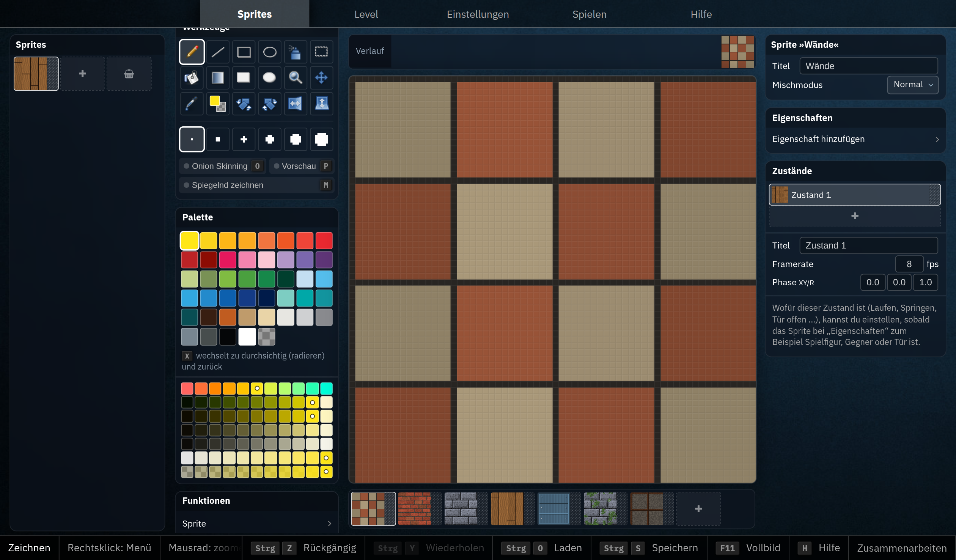
Task: Choose the small plus-shaped brush size
Action: [244, 139]
